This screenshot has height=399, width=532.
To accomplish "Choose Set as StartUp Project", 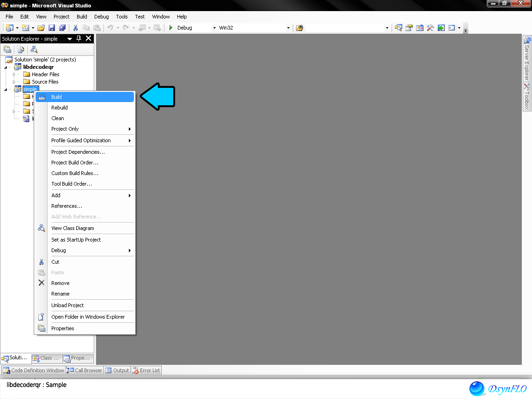I will click(85, 240).
